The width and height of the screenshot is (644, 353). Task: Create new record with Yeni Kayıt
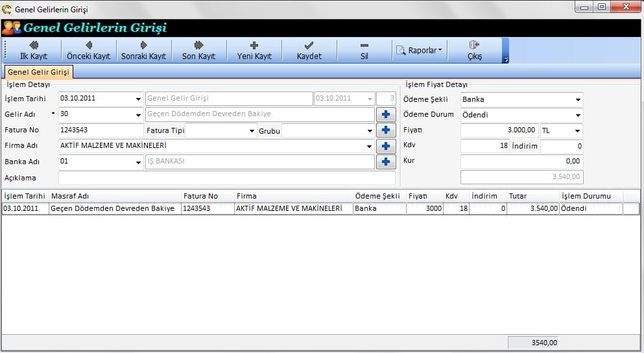[x=254, y=51]
